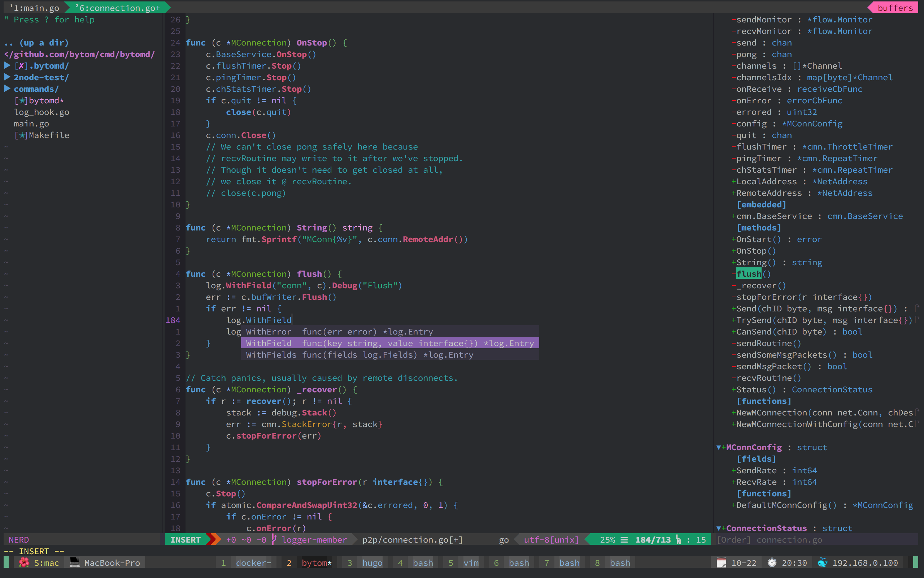Click the [embedded] section header in tagbar
The height and width of the screenshot is (578, 924).
(761, 204)
